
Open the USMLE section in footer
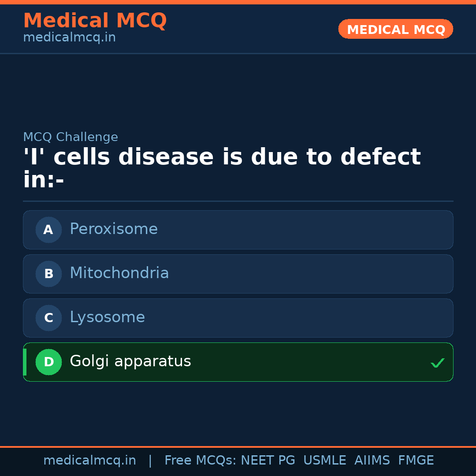[x=325, y=460]
